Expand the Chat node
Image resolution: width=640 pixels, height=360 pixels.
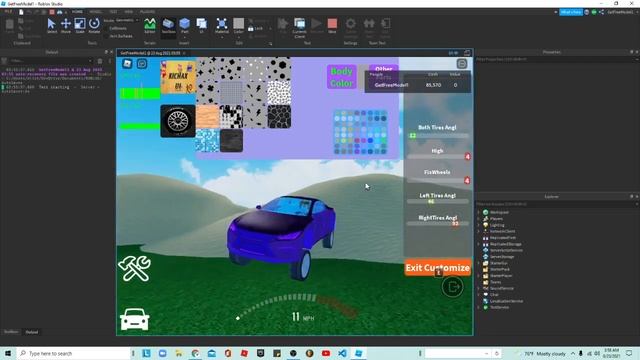478,294
